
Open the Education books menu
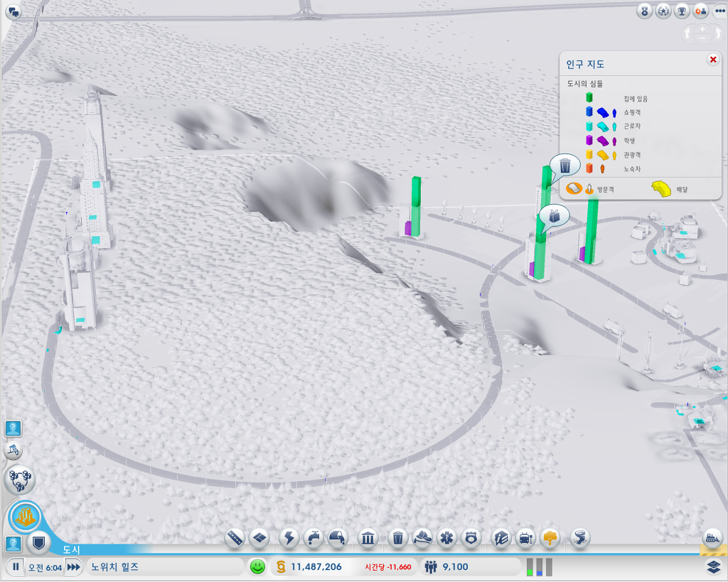(x=501, y=539)
